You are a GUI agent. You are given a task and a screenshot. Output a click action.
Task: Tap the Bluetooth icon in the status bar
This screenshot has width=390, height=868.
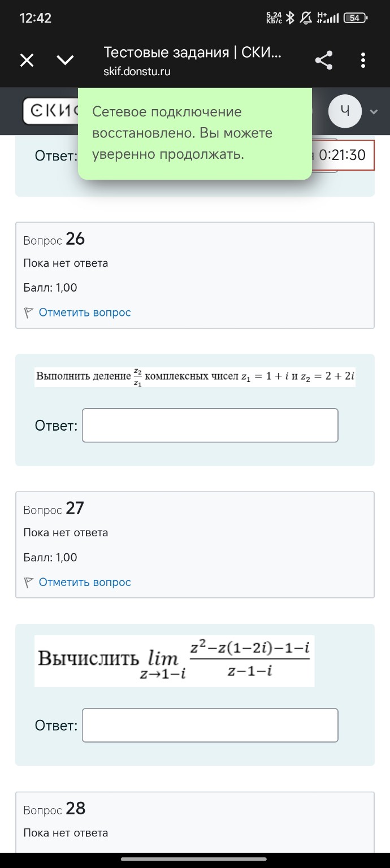[x=289, y=17]
